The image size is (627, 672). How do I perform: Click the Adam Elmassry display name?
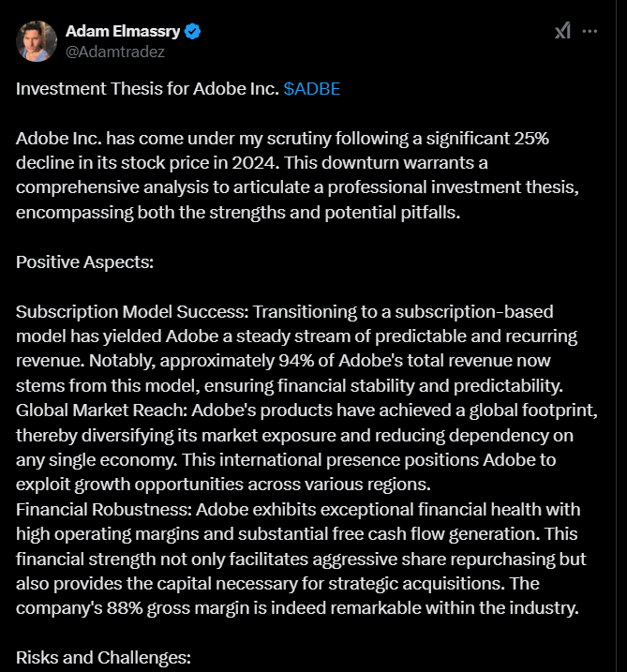[x=122, y=32]
